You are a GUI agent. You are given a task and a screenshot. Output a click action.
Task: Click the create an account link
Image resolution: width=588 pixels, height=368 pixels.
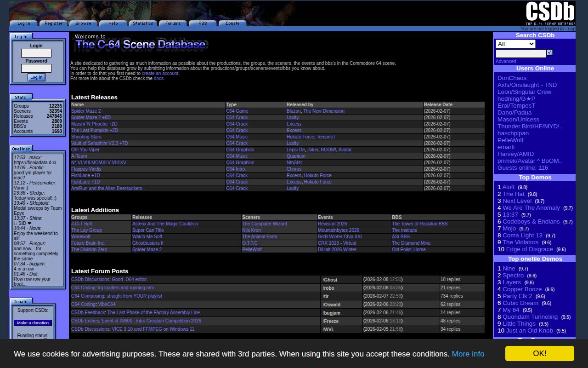click(x=160, y=73)
